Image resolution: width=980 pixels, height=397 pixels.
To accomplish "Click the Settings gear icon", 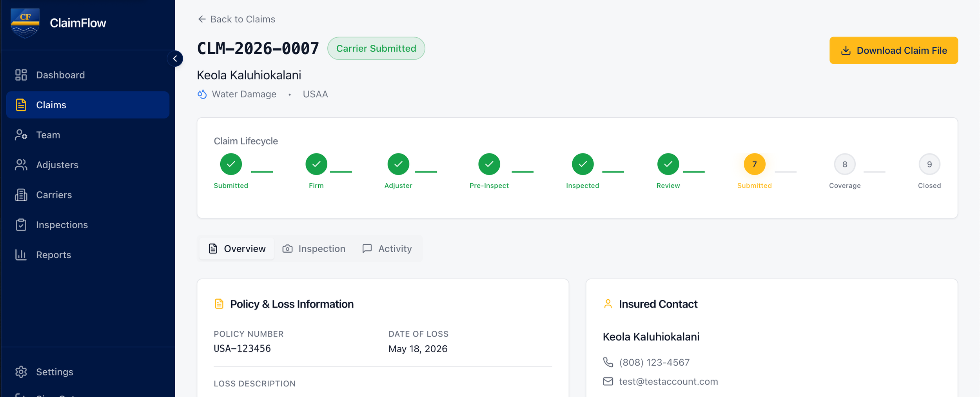I will coord(21,372).
